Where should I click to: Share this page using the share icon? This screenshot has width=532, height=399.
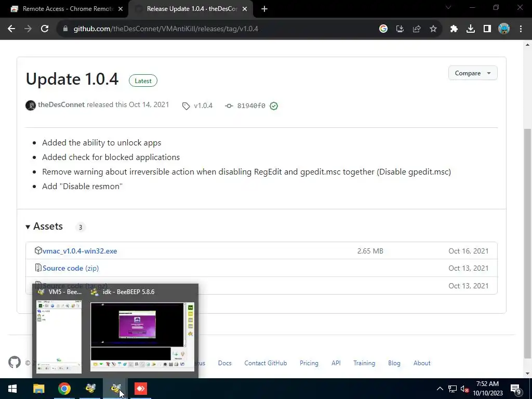417,29
